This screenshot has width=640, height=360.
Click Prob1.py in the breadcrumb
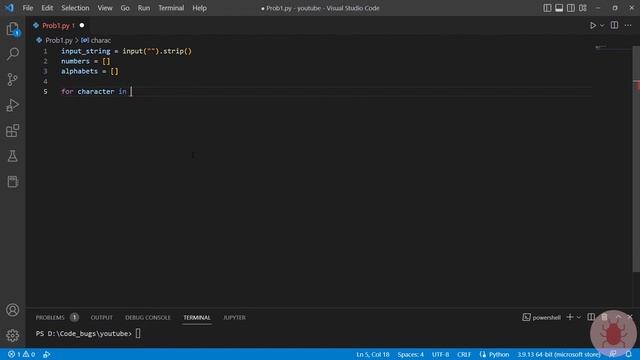pyautogui.click(x=59, y=40)
